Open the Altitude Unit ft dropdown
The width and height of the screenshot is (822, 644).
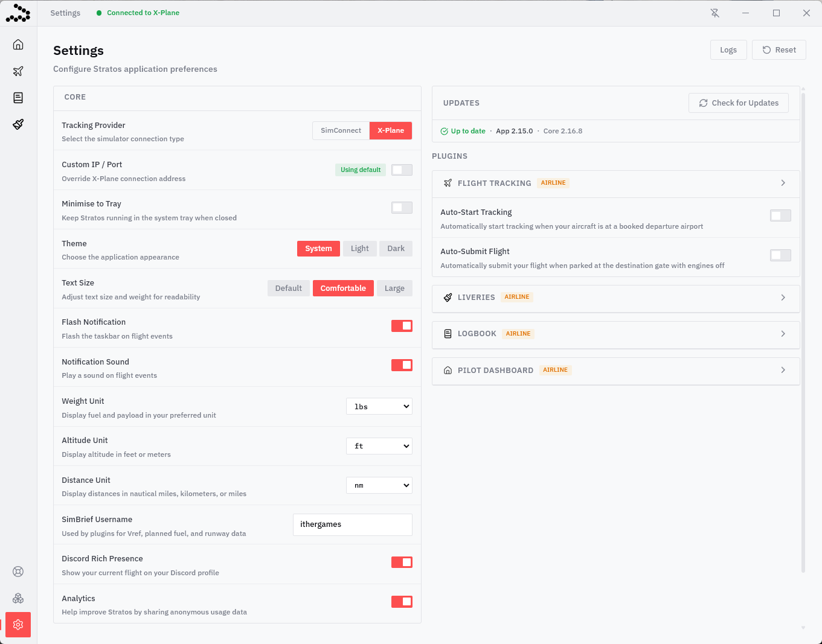(379, 446)
